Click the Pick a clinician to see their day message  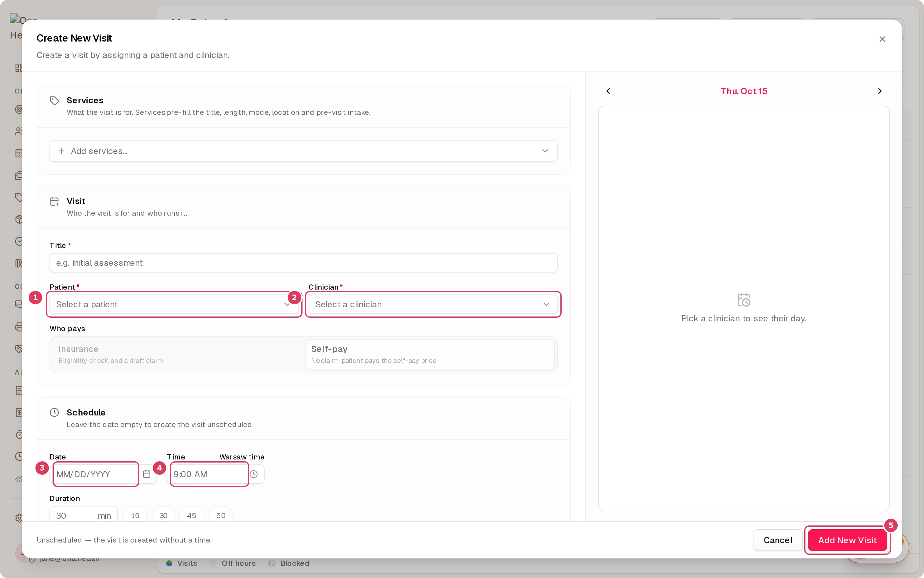point(743,318)
